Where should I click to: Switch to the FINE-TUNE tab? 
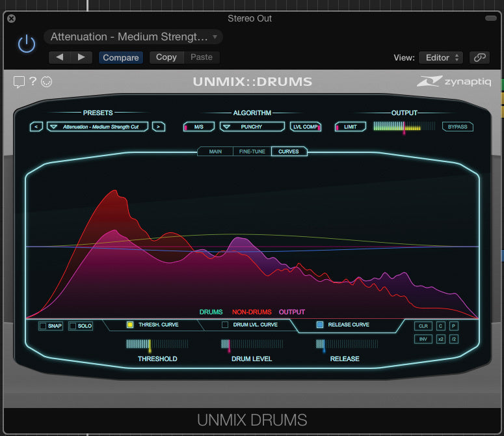[x=252, y=152]
